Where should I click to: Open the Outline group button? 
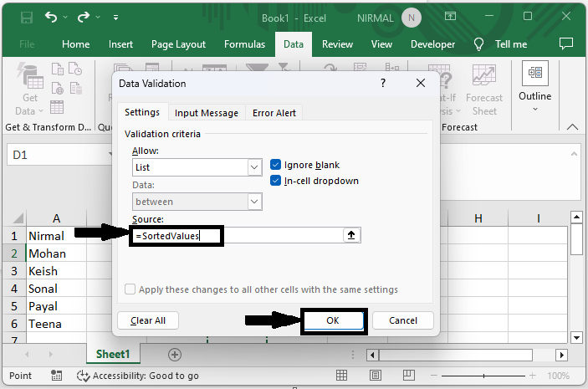tap(534, 86)
